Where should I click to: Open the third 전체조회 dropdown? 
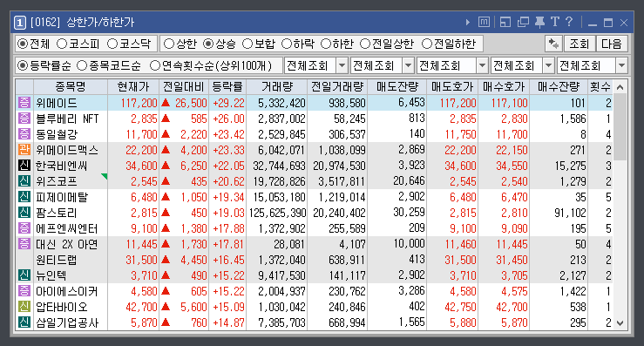pos(482,65)
